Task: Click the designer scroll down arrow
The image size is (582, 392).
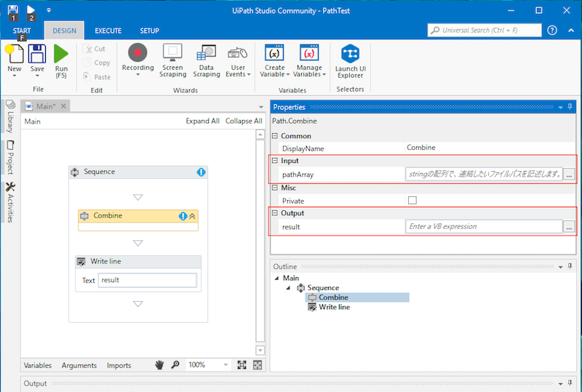Action: point(260,350)
